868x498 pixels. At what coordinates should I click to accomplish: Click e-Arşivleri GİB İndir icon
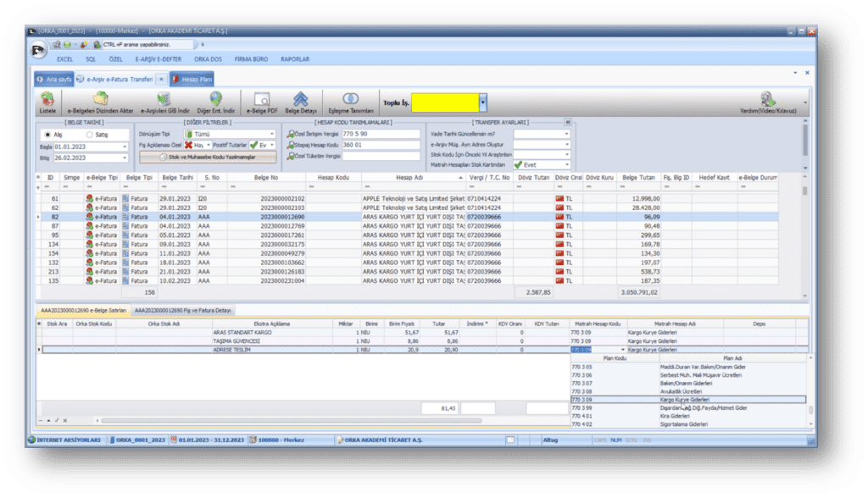pos(162,103)
